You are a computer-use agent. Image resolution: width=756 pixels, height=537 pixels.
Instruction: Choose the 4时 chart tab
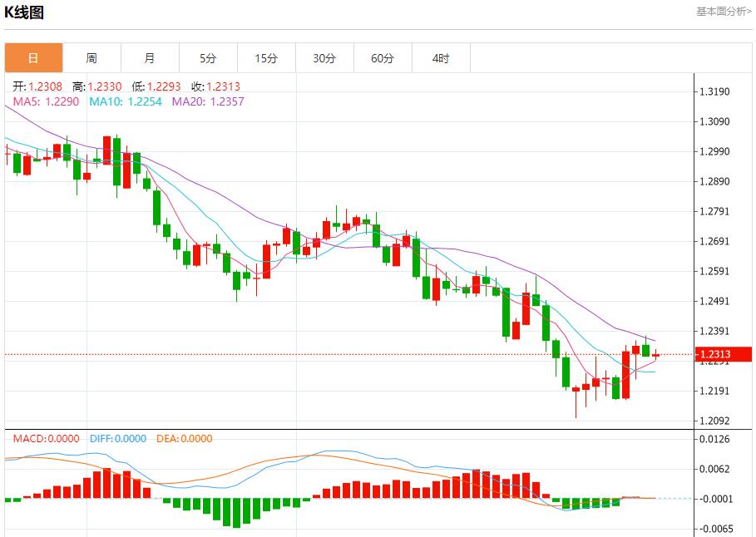click(x=441, y=58)
